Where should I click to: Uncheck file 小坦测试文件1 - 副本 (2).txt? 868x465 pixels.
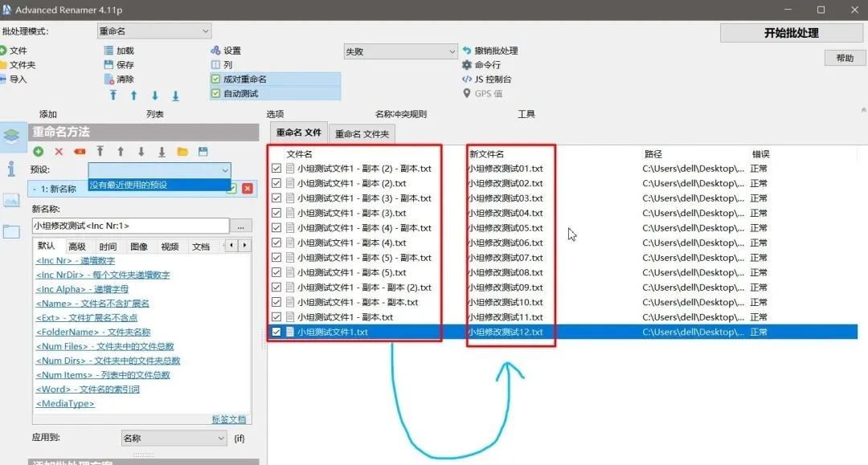(276, 183)
